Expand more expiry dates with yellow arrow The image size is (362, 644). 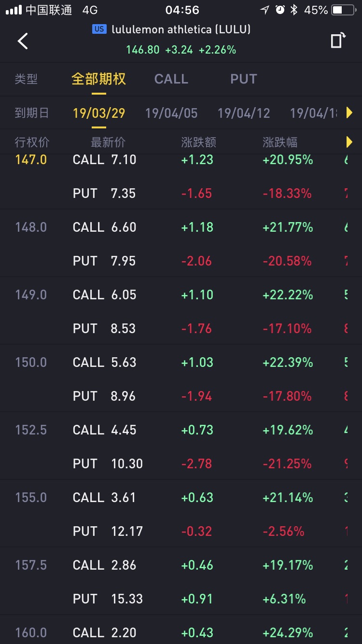pos(349,113)
